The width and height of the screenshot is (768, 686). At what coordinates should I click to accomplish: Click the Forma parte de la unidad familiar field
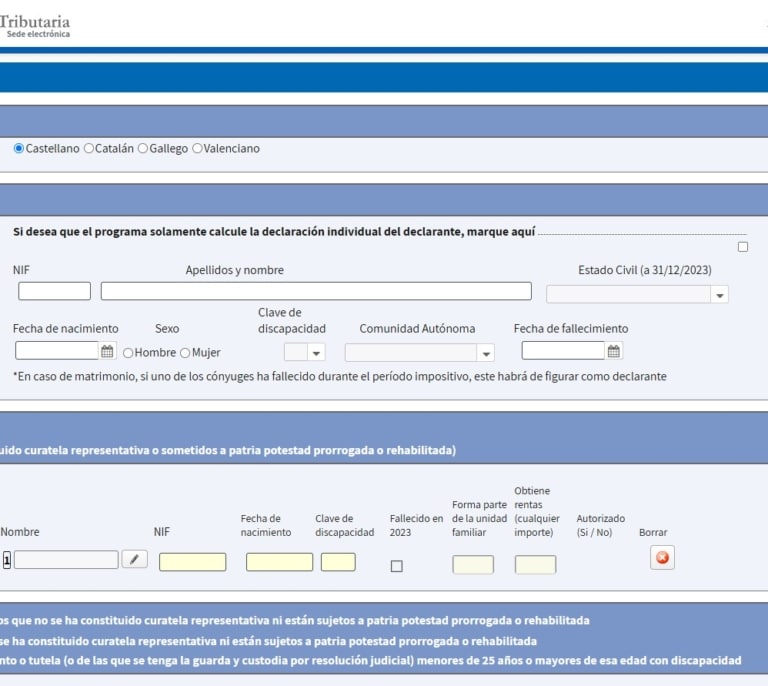[473, 565]
